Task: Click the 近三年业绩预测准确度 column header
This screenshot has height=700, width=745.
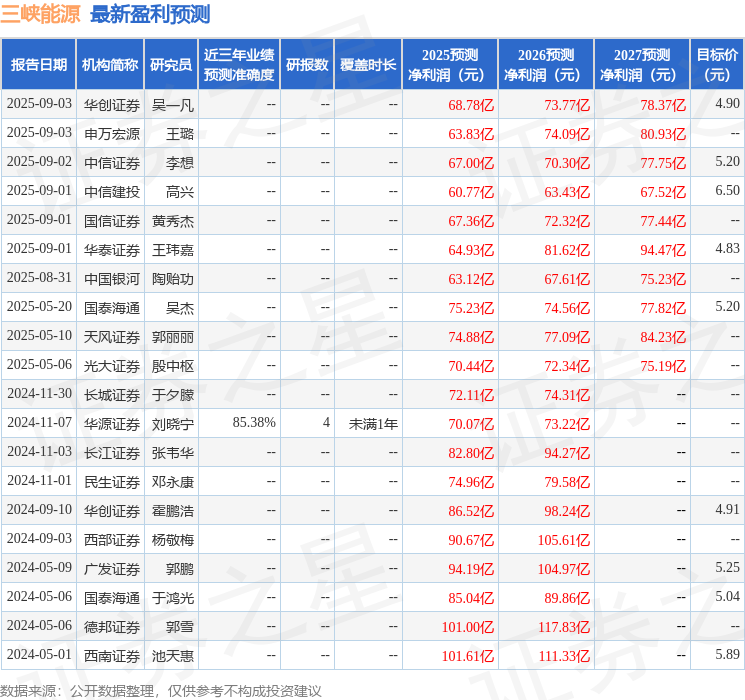Action: (x=239, y=64)
